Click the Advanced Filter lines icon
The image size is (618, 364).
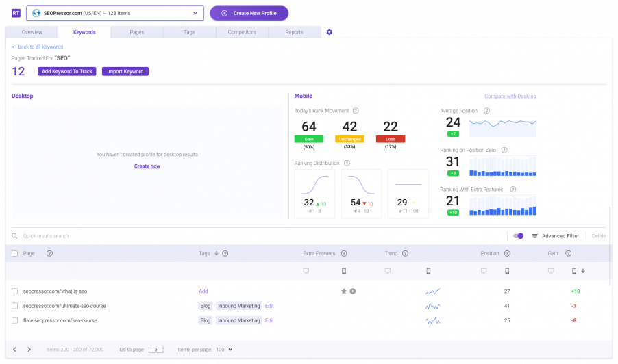point(535,236)
